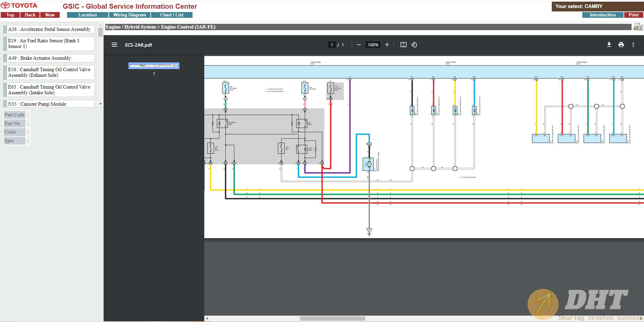This screenshot has width=644, height=322.
Task: Click the horizontal scrollbar thumb
Action: pyautogui.click(x=332, y=318)
